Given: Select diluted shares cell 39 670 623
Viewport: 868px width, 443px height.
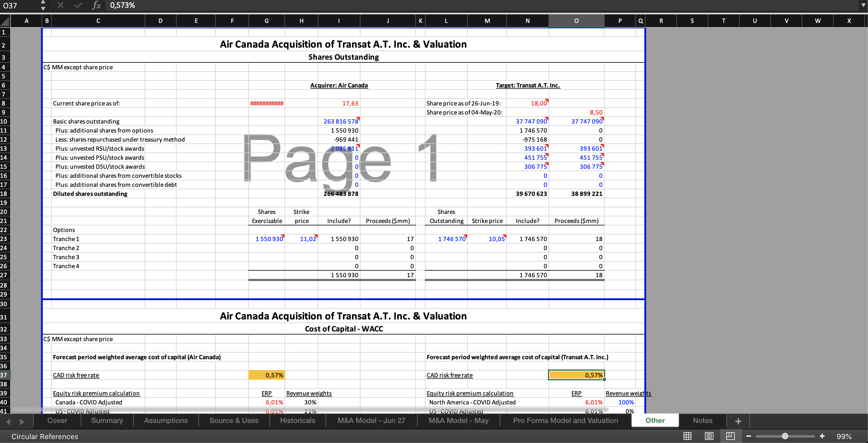Looking at the screenshot, I should click(528, 194).
